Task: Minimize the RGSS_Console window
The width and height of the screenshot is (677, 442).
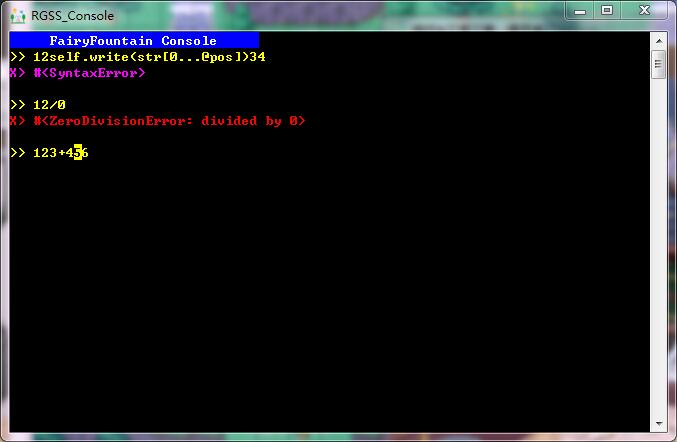Action: [x=580, y=11]
